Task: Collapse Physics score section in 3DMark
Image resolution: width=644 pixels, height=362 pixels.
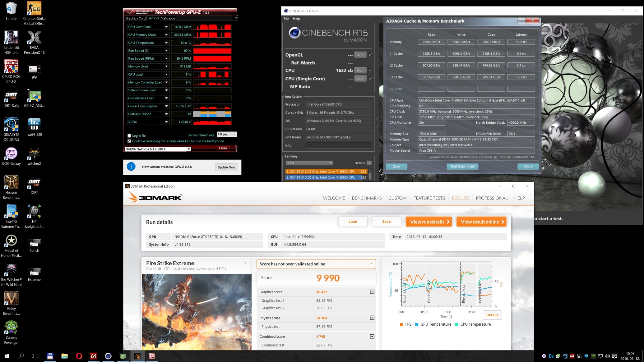Action: (x=372, y=318)
